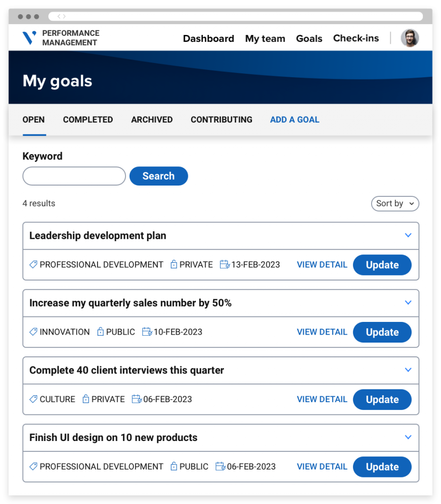This screenshot has width=441, height=504.
Task: Click the lock icon next to PUBLIC in Finish UI design goal
Action: pyautogui.click(x=174, y=466)
